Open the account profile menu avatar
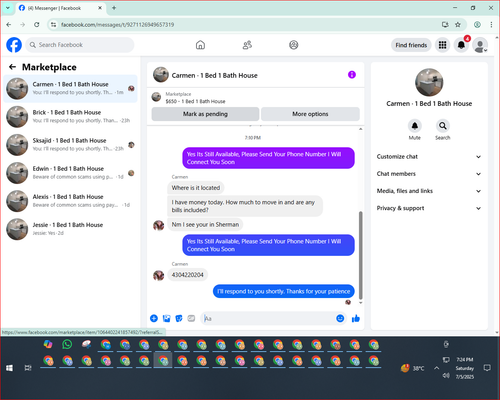The width and height of the screenshot is (500, 400). point(480,46)
